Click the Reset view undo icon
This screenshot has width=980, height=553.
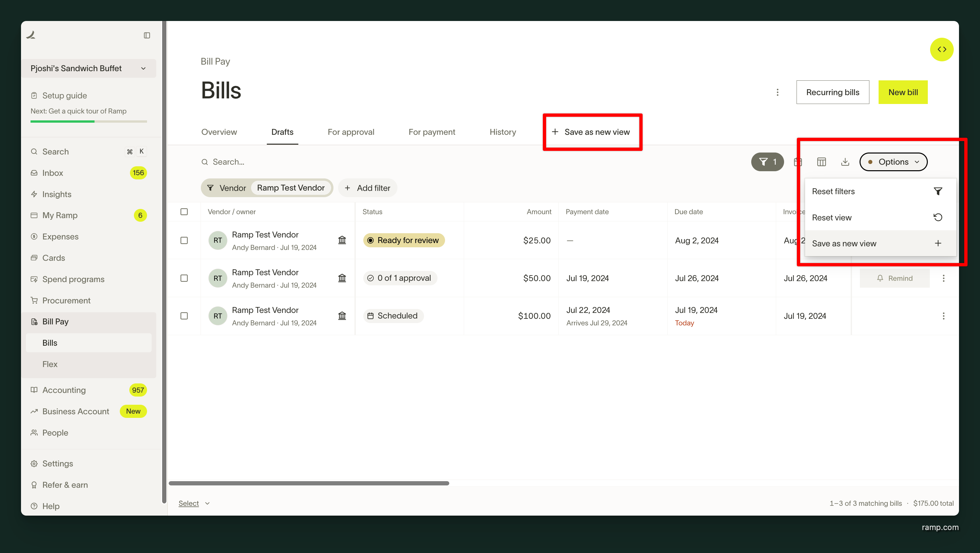(938, 217)
